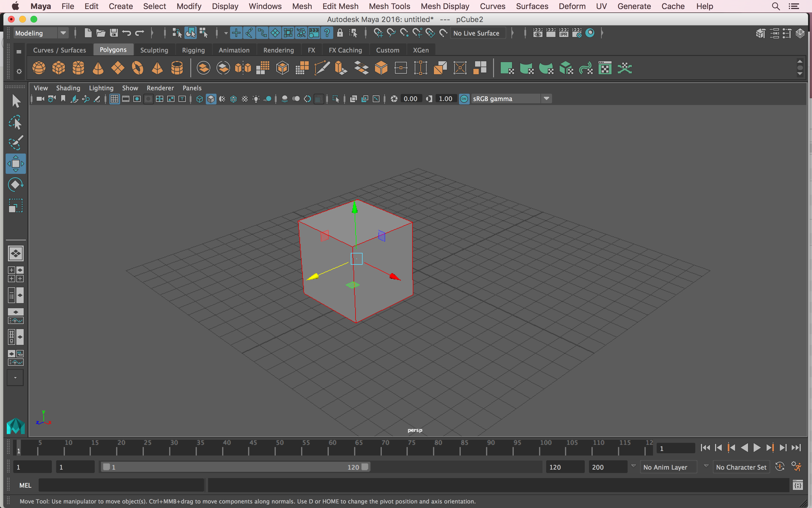Viewport: 812px width, 508px height.
Task: Expand the sRGB gamma dropdown
Action: point(546,99)
